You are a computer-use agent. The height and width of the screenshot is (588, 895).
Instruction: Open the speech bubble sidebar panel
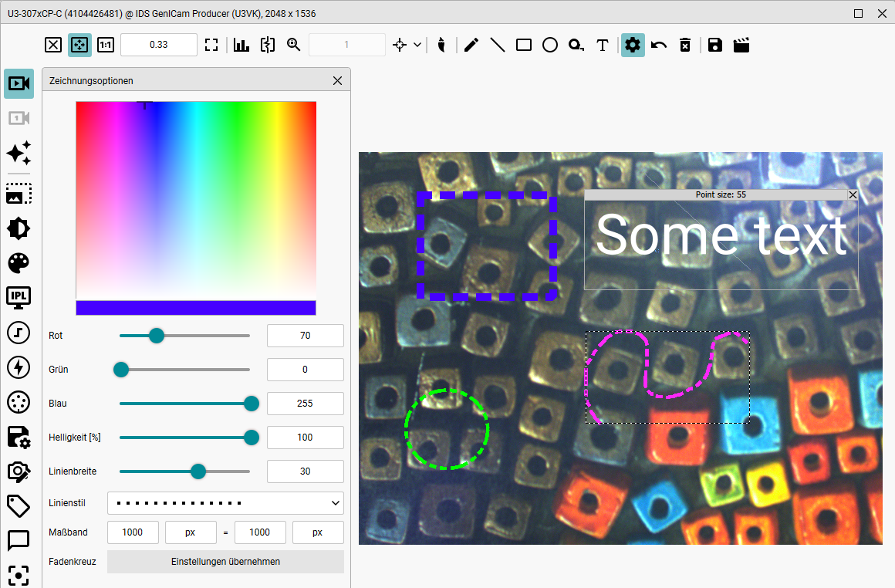pyautogui.click(x=19, y=540)
